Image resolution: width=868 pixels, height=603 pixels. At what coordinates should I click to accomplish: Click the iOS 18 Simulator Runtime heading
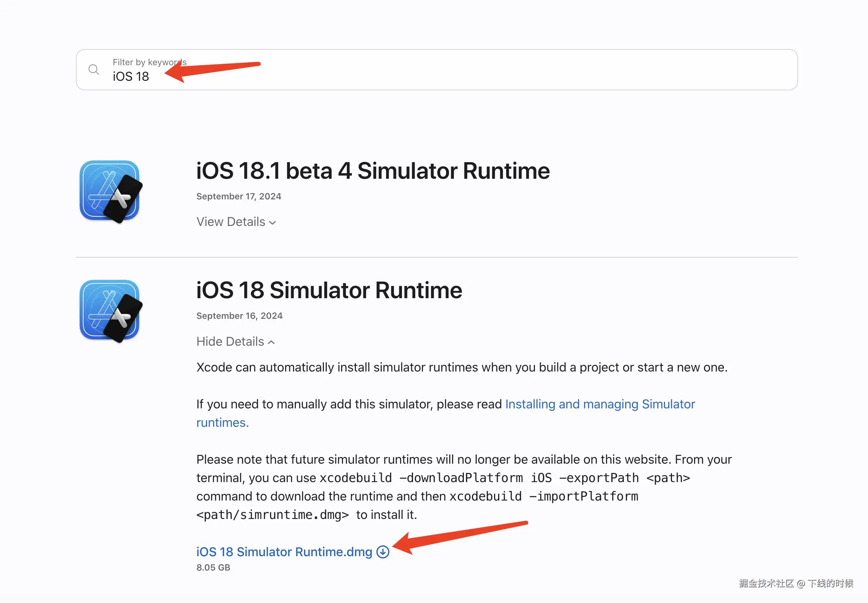329,290
